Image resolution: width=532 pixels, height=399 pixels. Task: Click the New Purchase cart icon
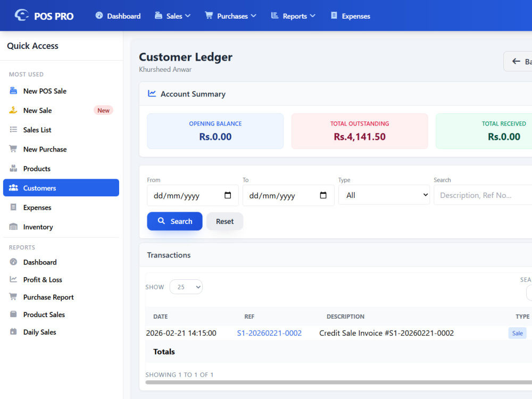(x=13, y=148)
